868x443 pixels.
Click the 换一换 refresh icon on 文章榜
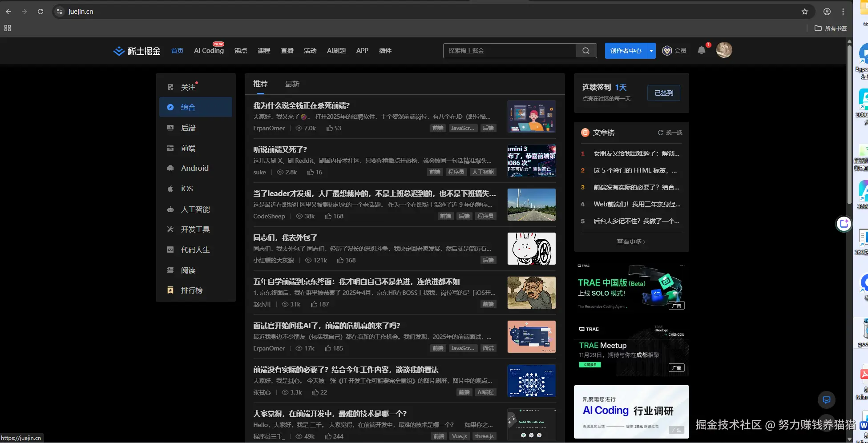660,132
